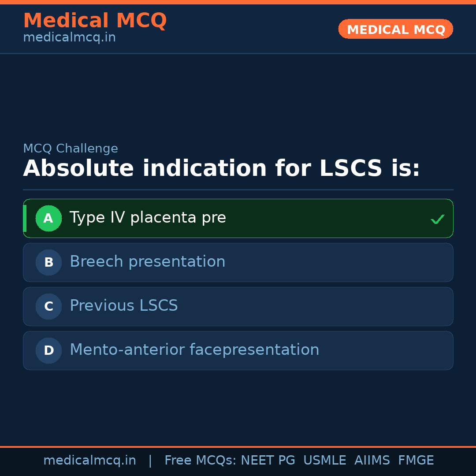476x476 pixels.
Task: Select the Breech presentation answer
Action: pyautogui.click(x=148, y=262)
